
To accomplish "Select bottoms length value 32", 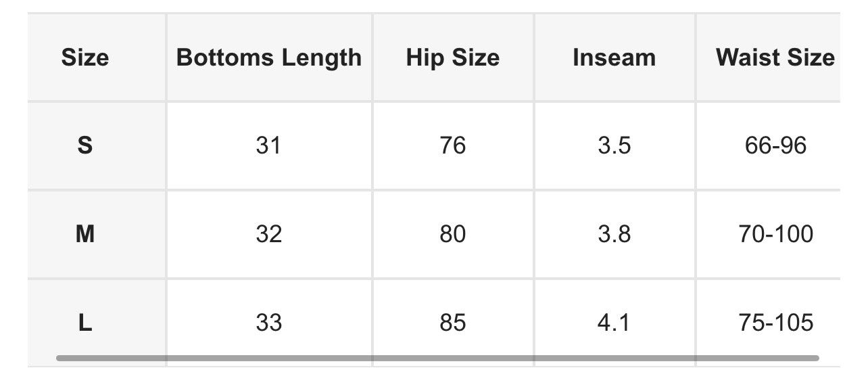I will 268,234.
